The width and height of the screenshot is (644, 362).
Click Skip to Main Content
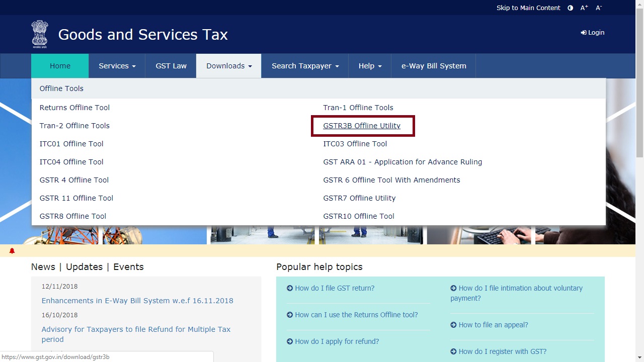click(x=528, y=8)
